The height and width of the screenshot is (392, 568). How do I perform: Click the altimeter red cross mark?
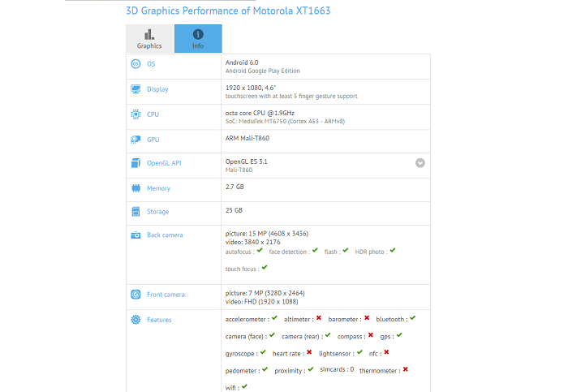(319, 318)
